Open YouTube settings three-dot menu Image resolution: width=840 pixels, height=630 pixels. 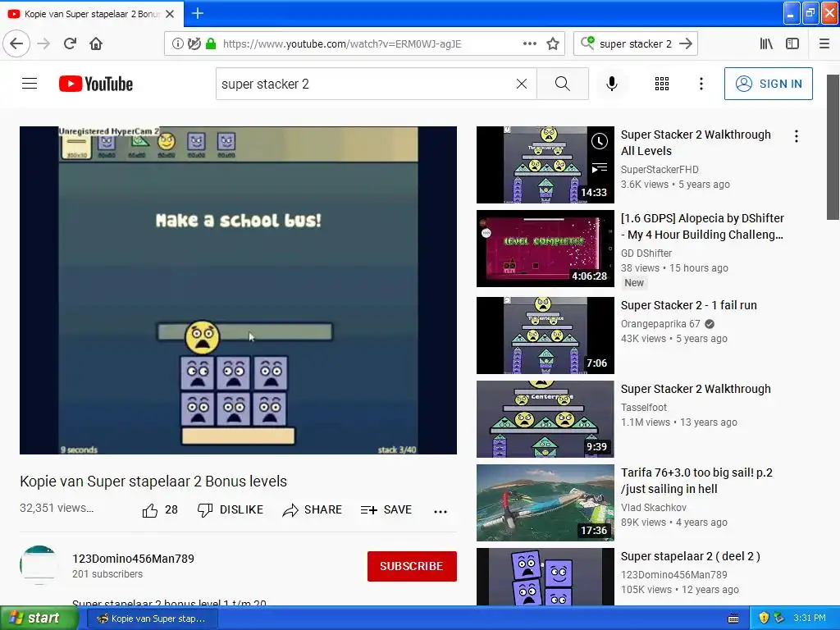pyautogui.click(x=701, y=84)
